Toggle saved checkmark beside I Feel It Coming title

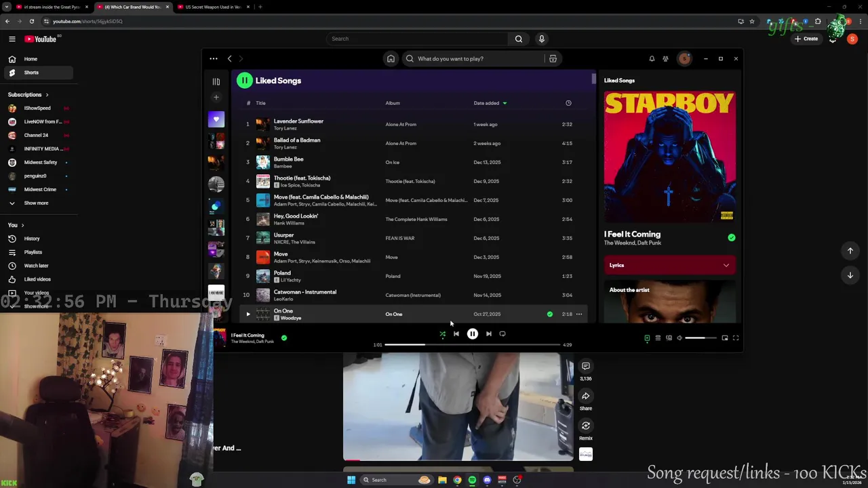click(x=731, y=238)
